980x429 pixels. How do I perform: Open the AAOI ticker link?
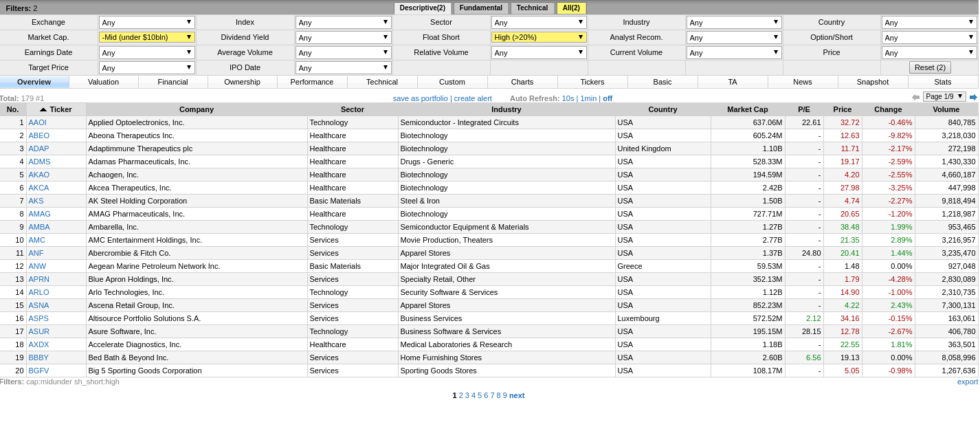[x=38, y=122]
